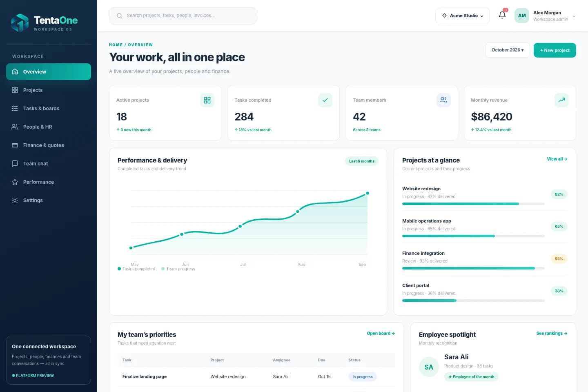Click the In progress status badge
Screen dimensions: 588x392
click(363, 376)
